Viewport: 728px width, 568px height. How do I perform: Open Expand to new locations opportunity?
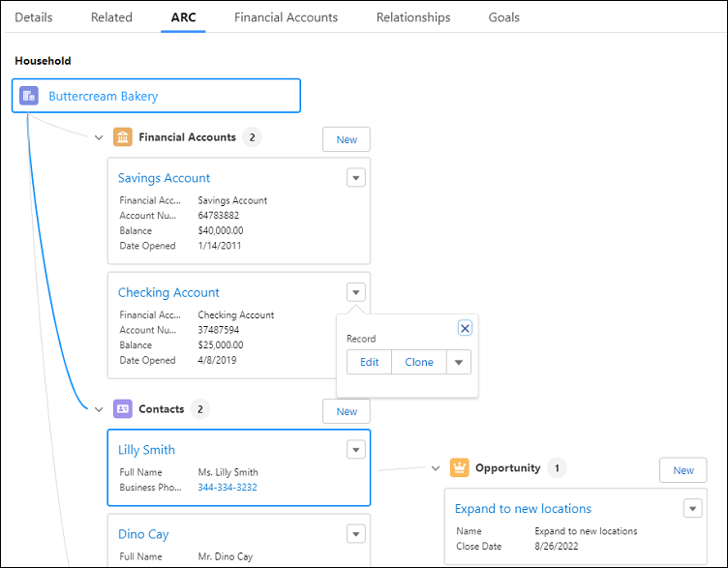pyautogui.click(x=523, y=509)
